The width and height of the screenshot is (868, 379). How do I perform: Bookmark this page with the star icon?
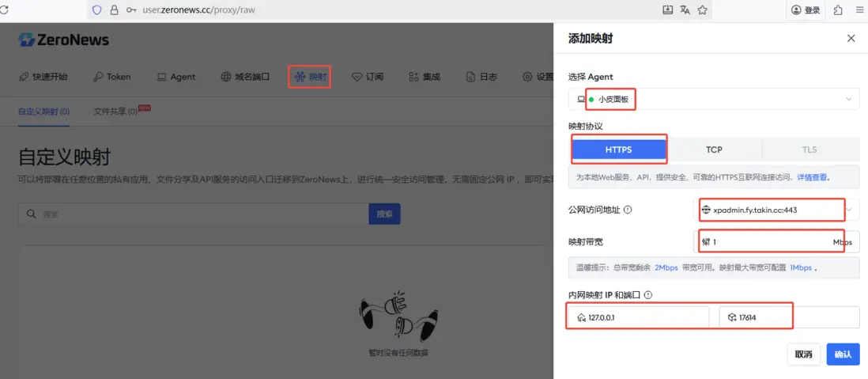[703, 9]
